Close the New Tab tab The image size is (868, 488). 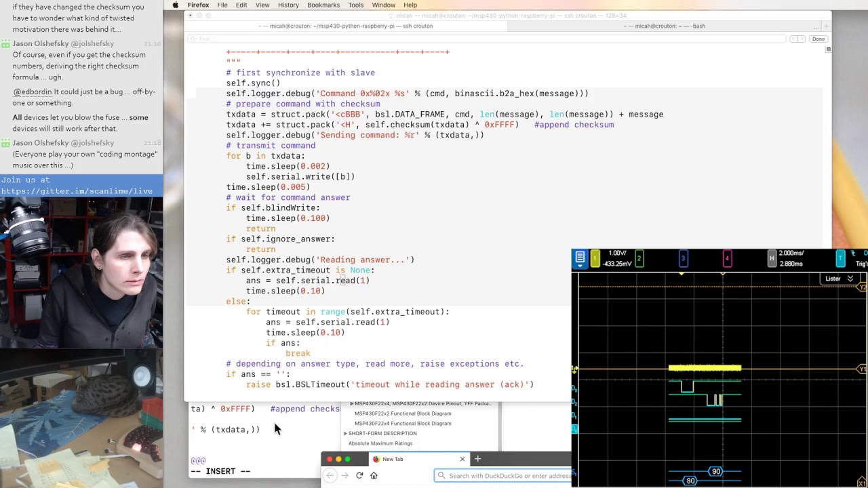(462, 459)
